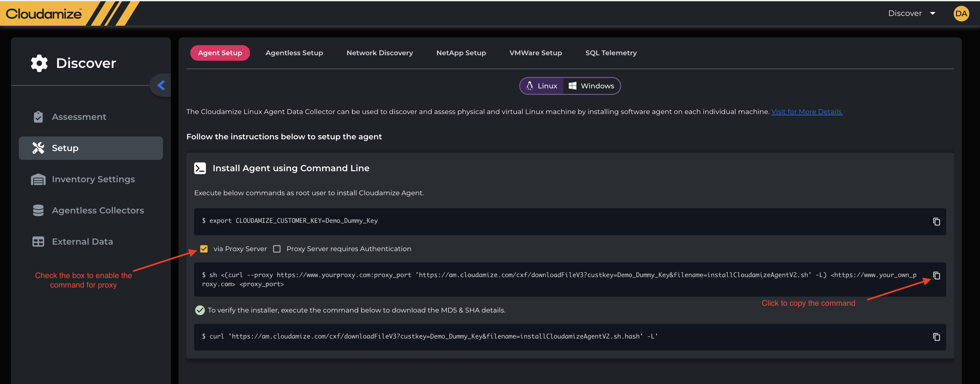Collapse the sidebar with blue chevron
Image resolution: width=980 pixels, height=384 pixels.
click(161, 85)
